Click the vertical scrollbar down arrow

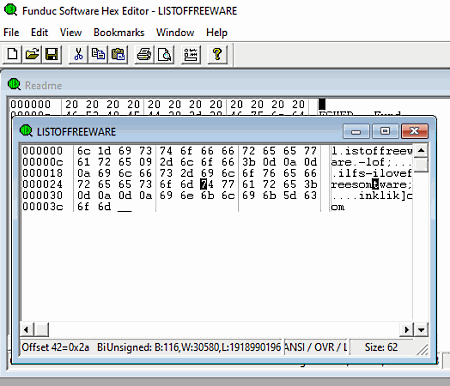(x=421, y=330)
